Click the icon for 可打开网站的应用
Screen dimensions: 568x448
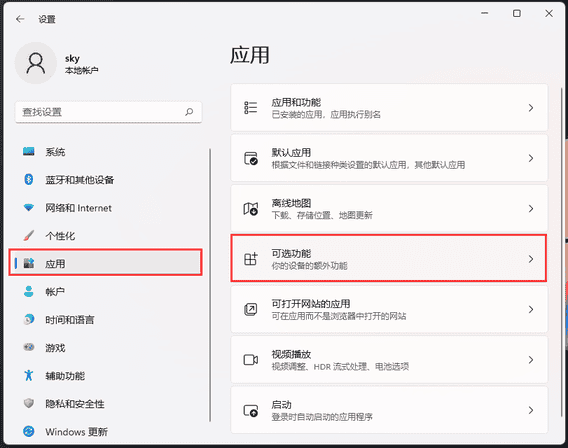click(x=251, y=309)
